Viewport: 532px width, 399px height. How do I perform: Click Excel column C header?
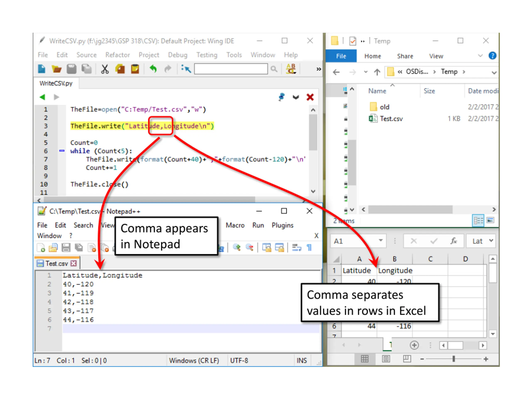[430, 259]
